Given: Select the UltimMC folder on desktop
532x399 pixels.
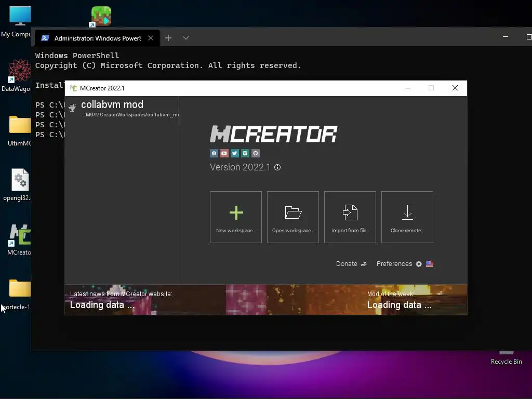Looking at the screenshot, I should point(19,130).
